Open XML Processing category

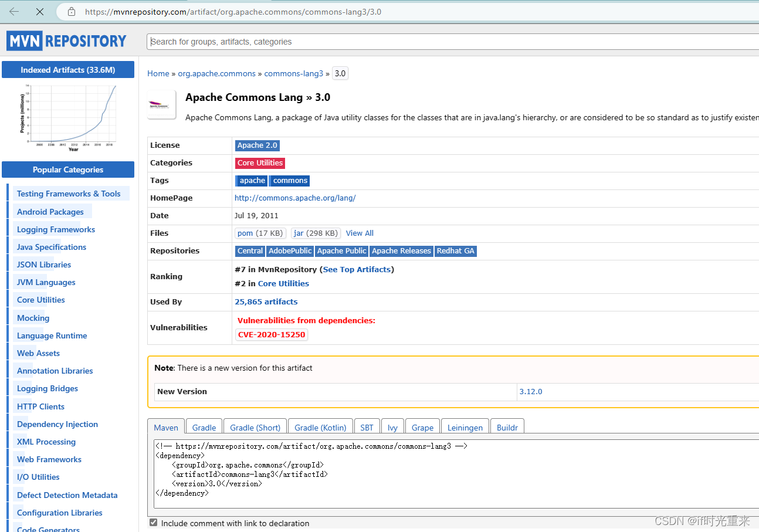[46, 442]
